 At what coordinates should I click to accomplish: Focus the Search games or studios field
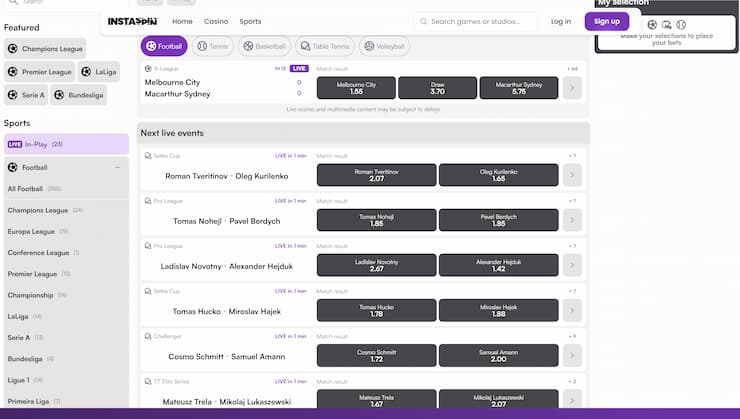tap(476, 21)
